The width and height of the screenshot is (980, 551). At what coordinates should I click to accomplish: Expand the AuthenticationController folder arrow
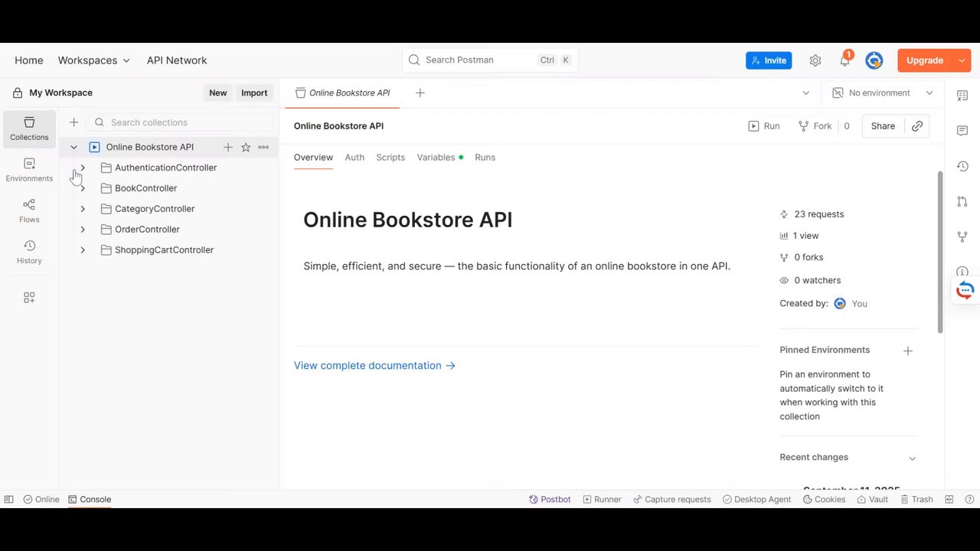click(x=83, y=168)
